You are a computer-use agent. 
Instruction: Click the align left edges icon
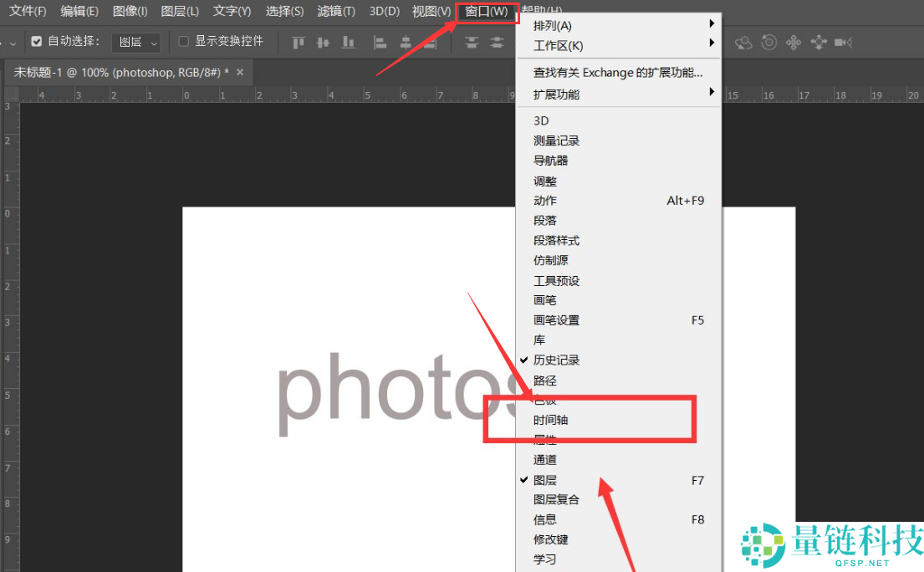tap(380, 42)
